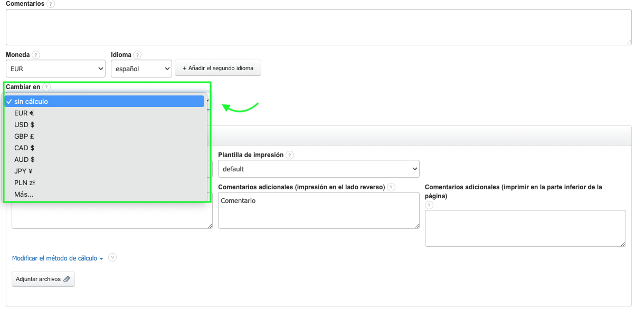Image resolution: width=644 pixels, height=319 pixels.
Task: Choose GBP £ from the list
Action: pos(24,136)
